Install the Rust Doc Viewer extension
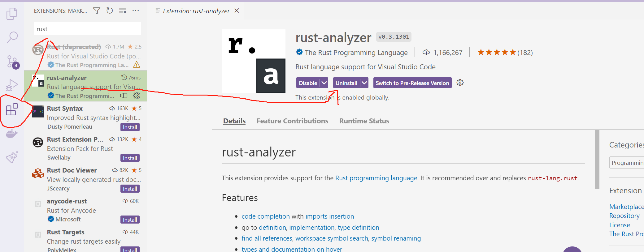 pyautogui.click(x=130, y=189)
